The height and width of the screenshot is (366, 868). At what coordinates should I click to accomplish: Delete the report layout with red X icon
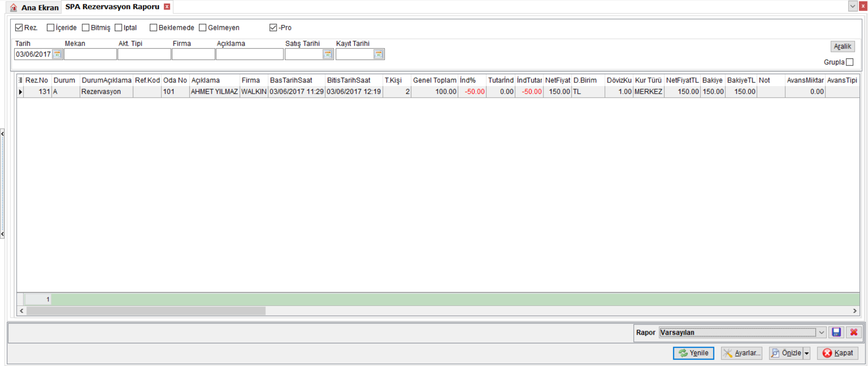click(854, 333)
